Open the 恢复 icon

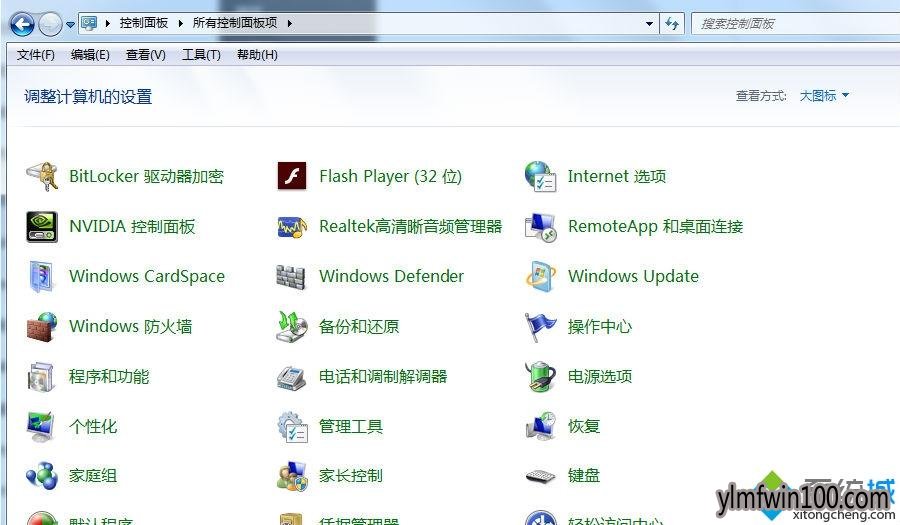540,426
